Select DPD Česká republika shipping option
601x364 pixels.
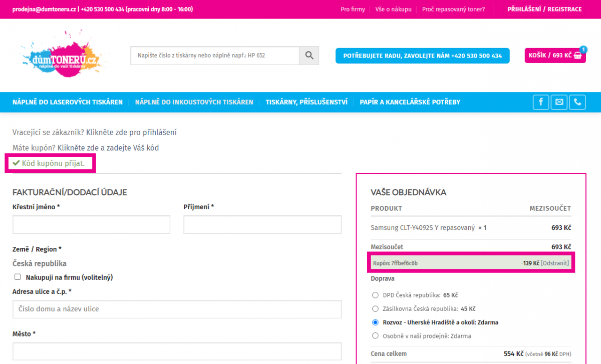click(x=376, y=295)
